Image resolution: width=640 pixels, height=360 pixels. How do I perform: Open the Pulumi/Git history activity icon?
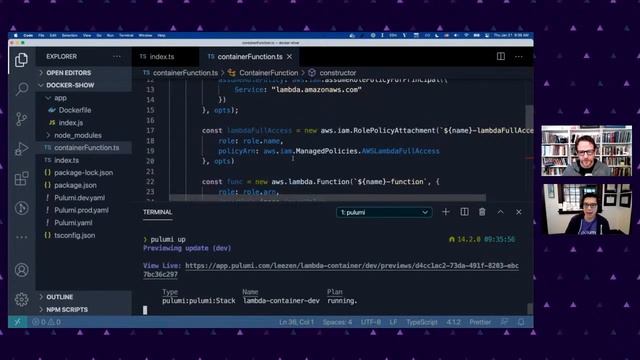[x=22, y=208]
